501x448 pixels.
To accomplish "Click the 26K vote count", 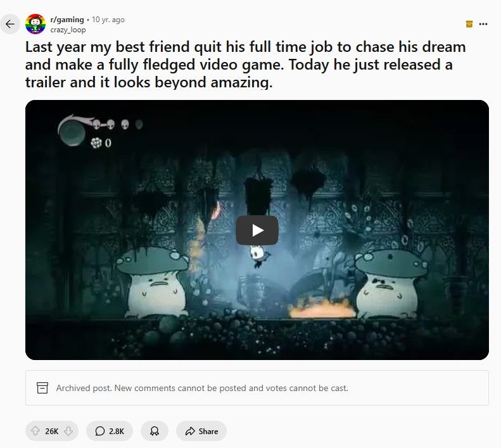I will click(x=52, y=432).
